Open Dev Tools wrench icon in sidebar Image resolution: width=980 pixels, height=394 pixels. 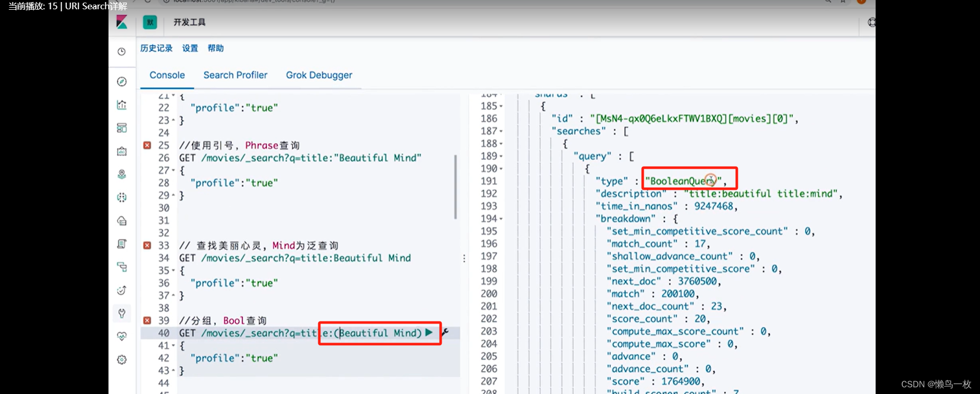[122, 313]
